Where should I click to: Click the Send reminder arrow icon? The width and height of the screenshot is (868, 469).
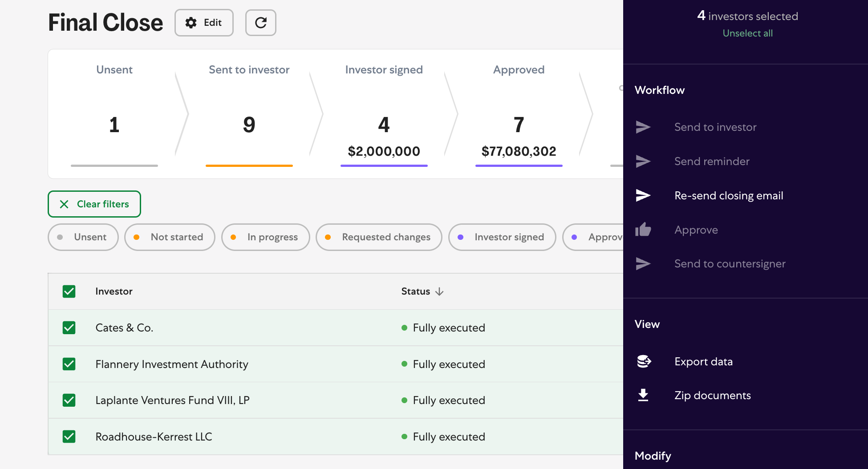coord(643,162)
